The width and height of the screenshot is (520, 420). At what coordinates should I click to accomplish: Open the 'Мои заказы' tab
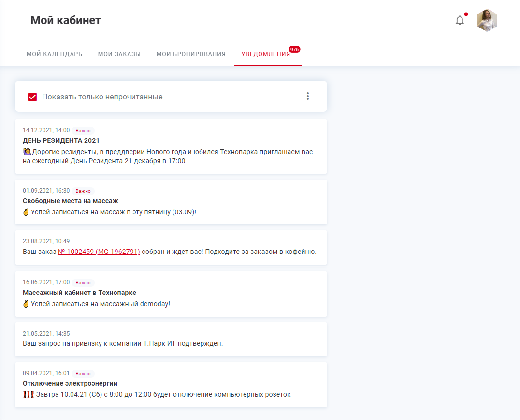point(119,54)
